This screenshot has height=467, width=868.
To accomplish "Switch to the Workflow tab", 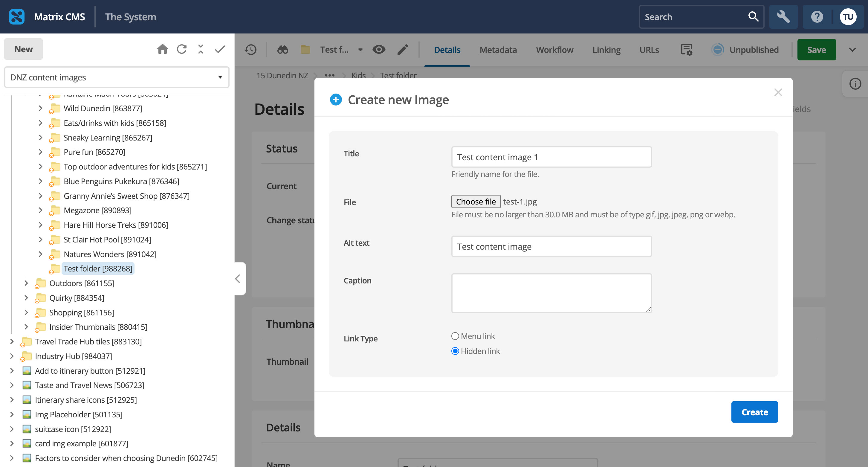I will tap(555, 50).
